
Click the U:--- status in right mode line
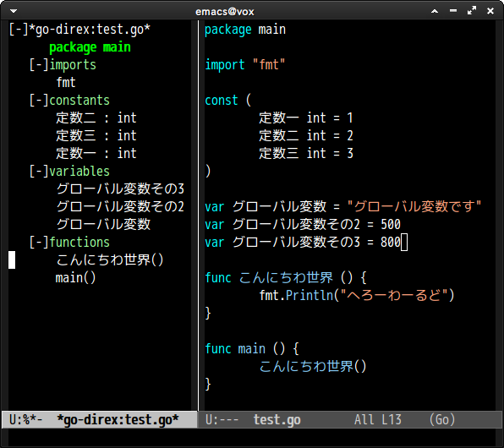pos(222,420)
